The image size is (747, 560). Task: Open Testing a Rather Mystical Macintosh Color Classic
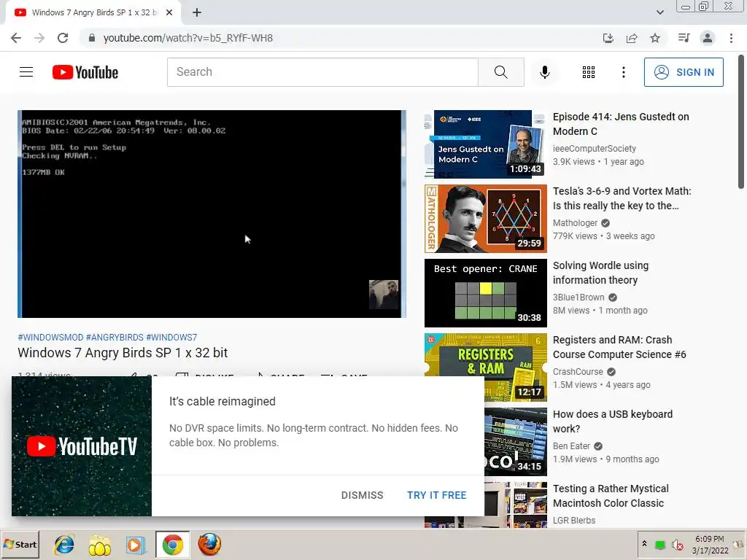pyautogui.click(x=611, y=496)
